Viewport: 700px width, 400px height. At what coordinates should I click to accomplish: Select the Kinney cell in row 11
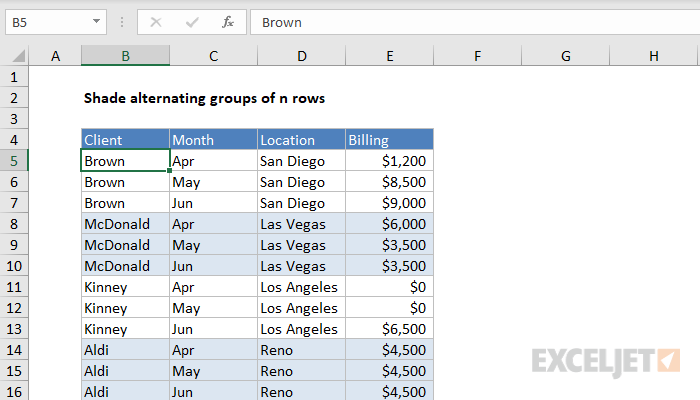click(x=125, y=287)
